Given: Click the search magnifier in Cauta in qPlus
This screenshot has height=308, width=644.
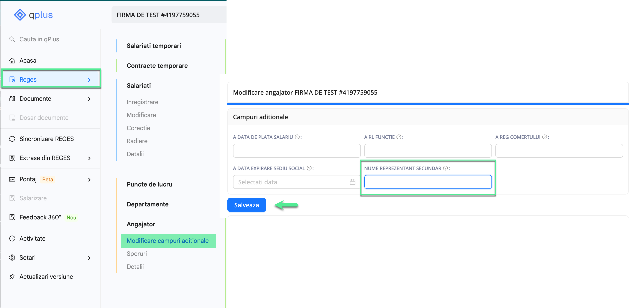Looking at the screenshot, I should coord(12,39).
